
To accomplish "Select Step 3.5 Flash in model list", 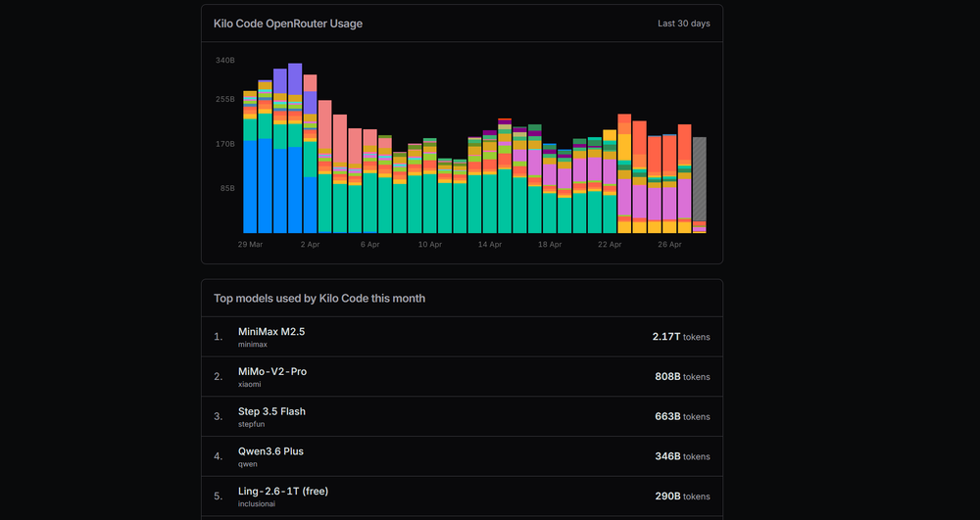I will coord(462,416).
